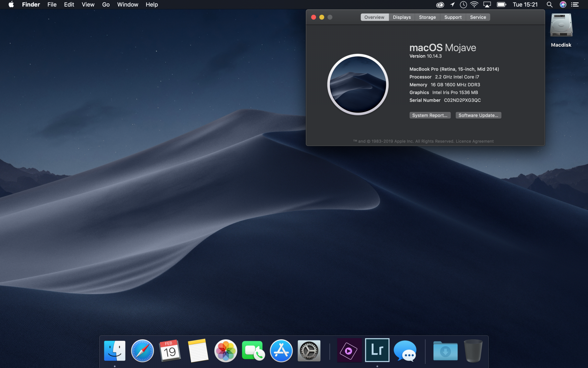Screen dimensions: 588x368
Task: Open Finder from the Dock
Action: (x=115, y=351)
